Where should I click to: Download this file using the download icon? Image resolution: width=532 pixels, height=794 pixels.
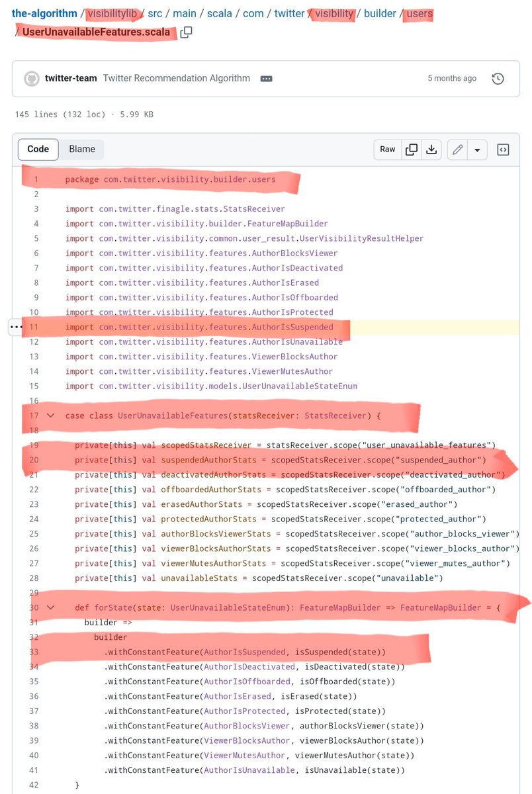point(431,150)
